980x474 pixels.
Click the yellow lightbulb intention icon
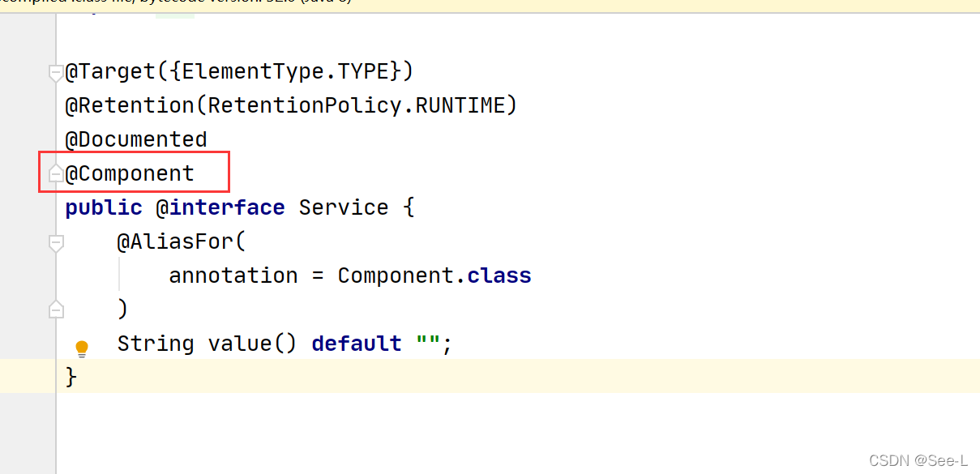click(82, 349)
